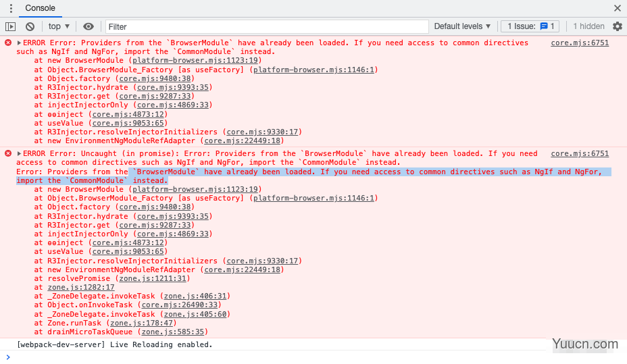Open platform-browser.mjs:1123:19 in second stack trace

point(195,189)
